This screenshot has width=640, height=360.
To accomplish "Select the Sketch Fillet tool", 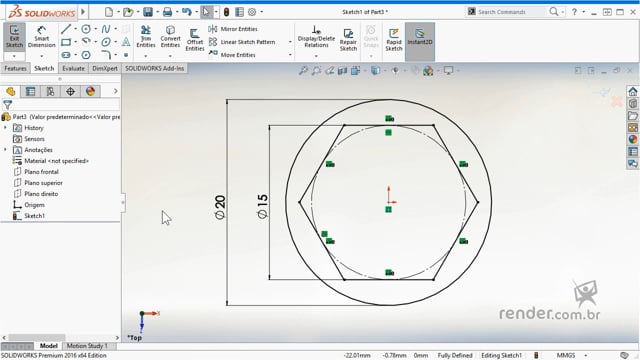I will tap(105, 55).
